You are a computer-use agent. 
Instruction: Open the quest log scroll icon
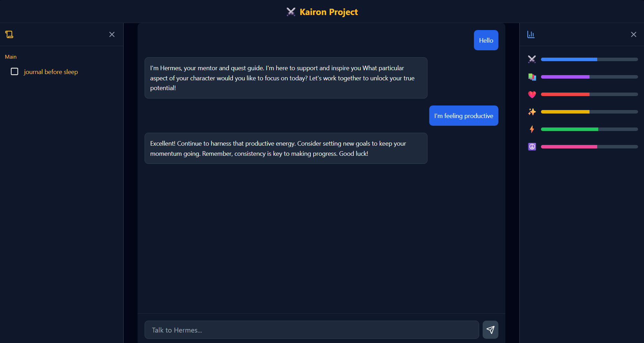[9, 34]
